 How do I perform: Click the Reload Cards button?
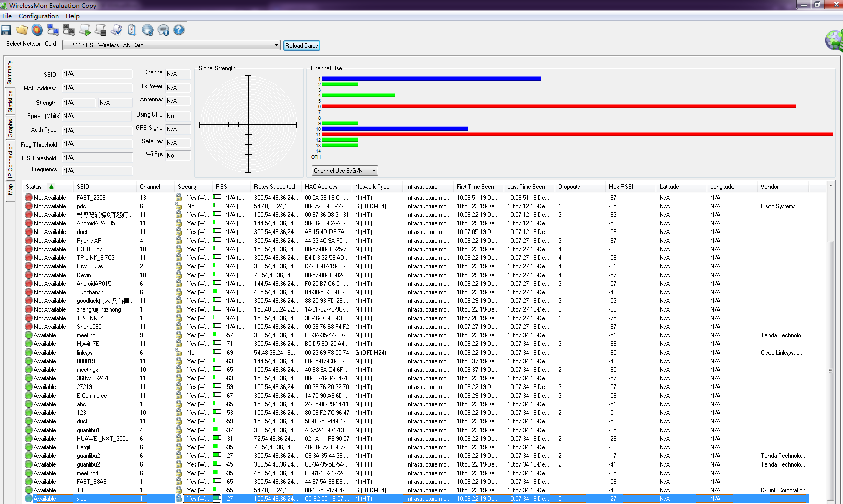(302, 46)
